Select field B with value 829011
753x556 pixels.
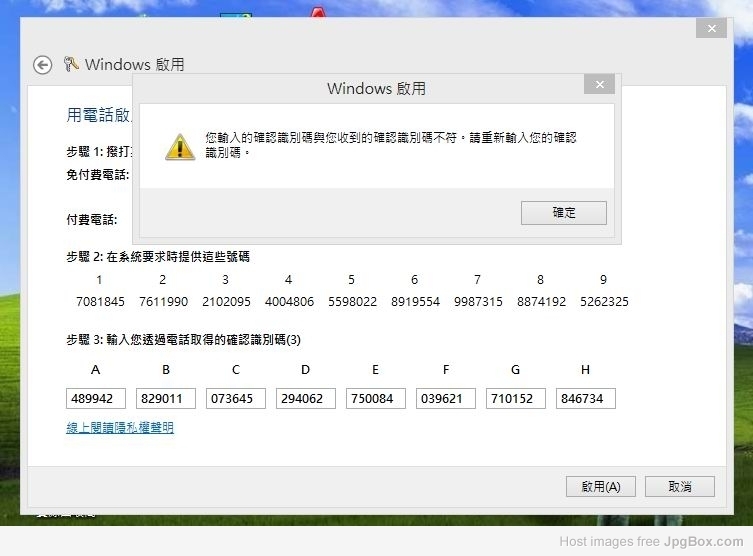[166, 399]
